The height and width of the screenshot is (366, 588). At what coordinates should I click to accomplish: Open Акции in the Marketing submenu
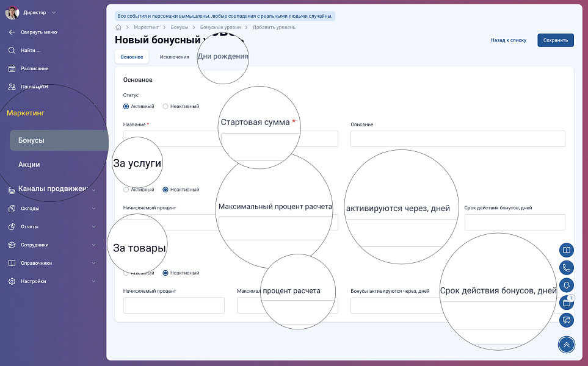tap(29, 164)
